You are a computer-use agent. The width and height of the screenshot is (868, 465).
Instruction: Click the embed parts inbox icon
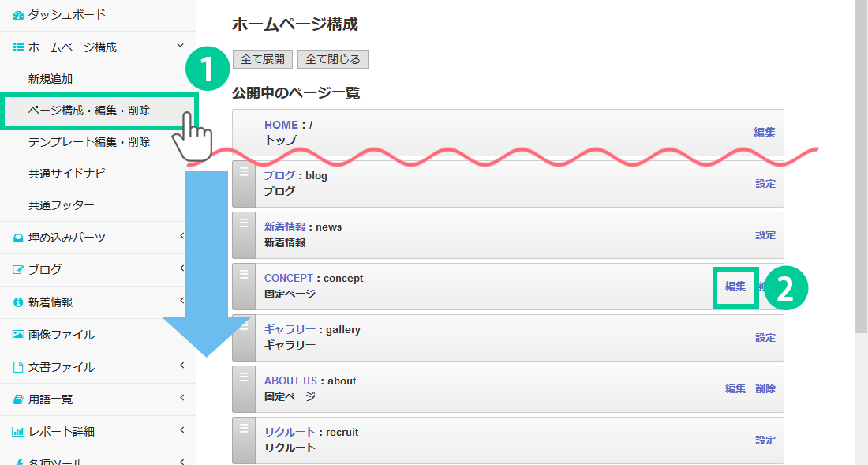coord(18,238)
